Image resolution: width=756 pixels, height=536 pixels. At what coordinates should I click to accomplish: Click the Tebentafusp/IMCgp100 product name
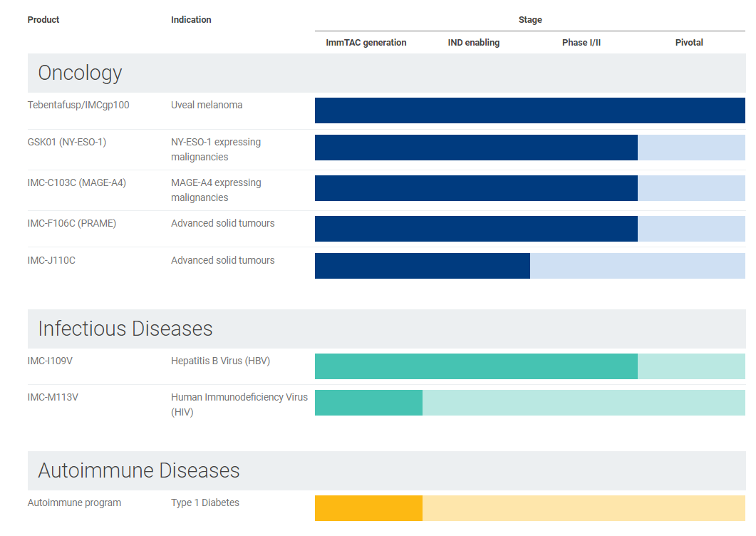(x=78, y=105)
